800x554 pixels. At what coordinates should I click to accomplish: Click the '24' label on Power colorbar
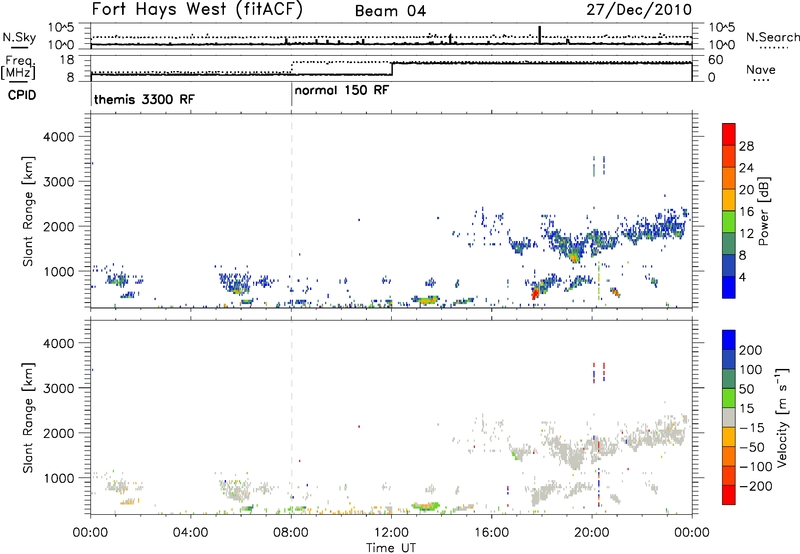[746, 168]
